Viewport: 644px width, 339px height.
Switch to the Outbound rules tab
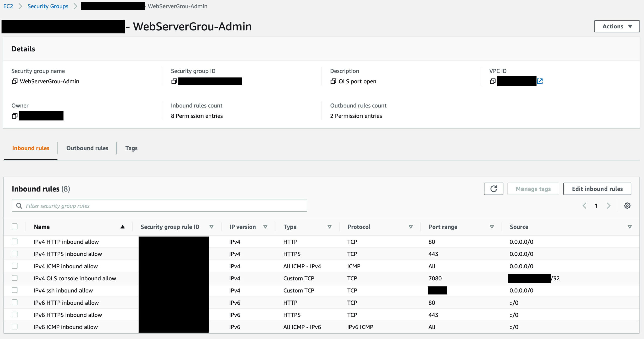(87, 148)
